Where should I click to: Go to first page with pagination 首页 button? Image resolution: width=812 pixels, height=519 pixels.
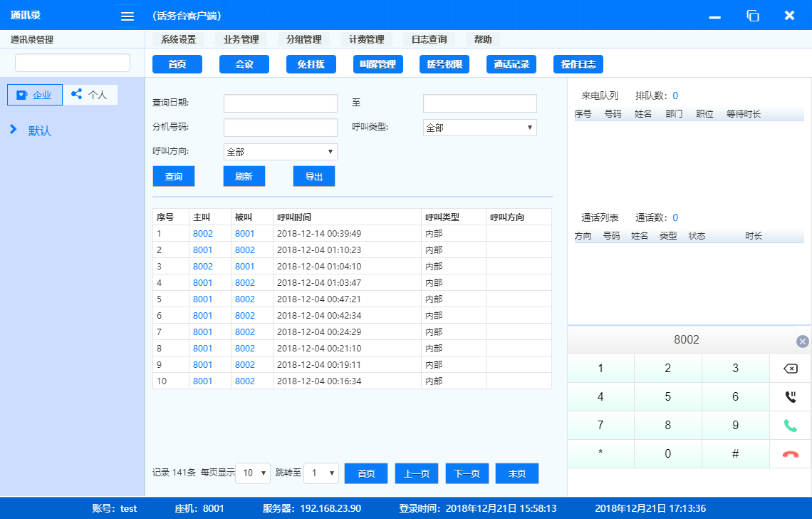coord(366,473)
